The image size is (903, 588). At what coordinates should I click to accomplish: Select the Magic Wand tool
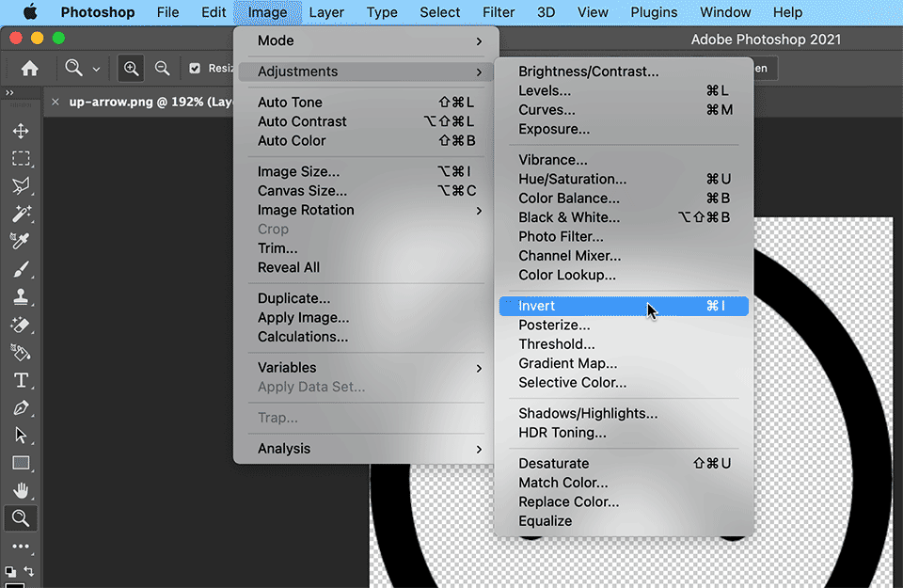tap(21, 214)
